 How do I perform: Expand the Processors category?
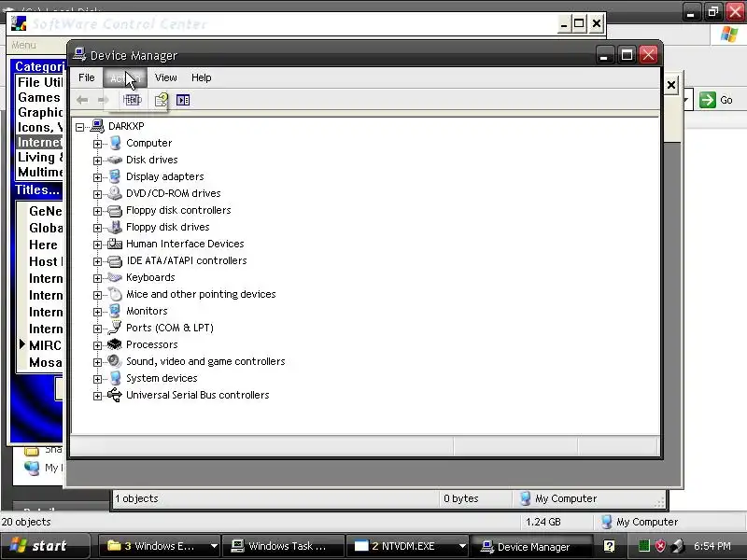pos(97,345)
